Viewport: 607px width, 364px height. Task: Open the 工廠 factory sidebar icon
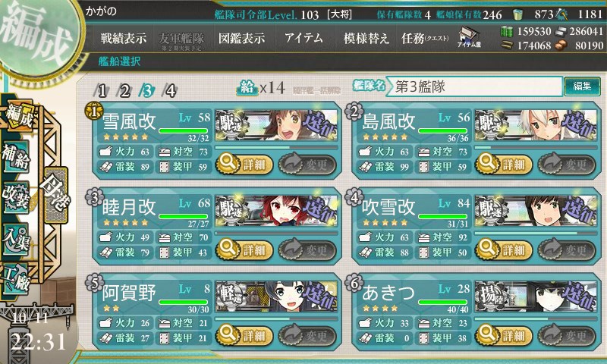[16, 280]
